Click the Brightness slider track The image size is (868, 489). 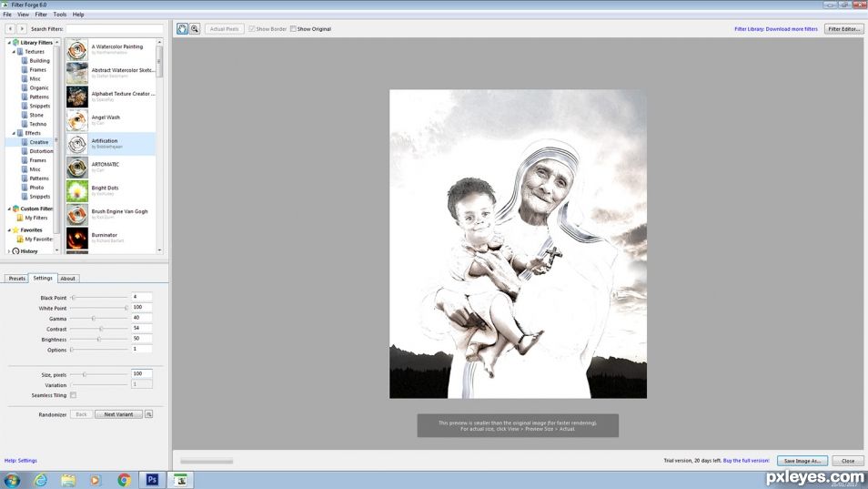[x=99, y=340]
